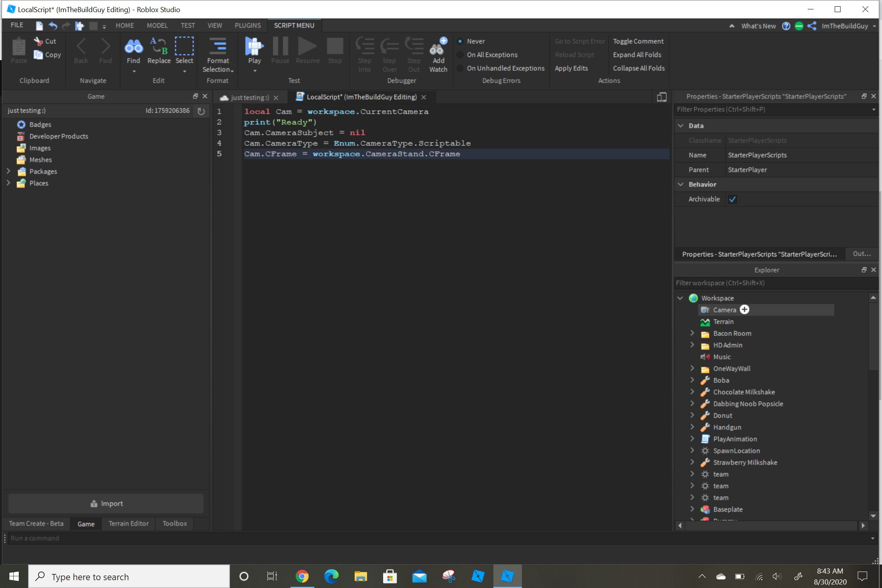Expand the Places folder in Game panel
Screen dimensions: 882x588
point(9,183)
